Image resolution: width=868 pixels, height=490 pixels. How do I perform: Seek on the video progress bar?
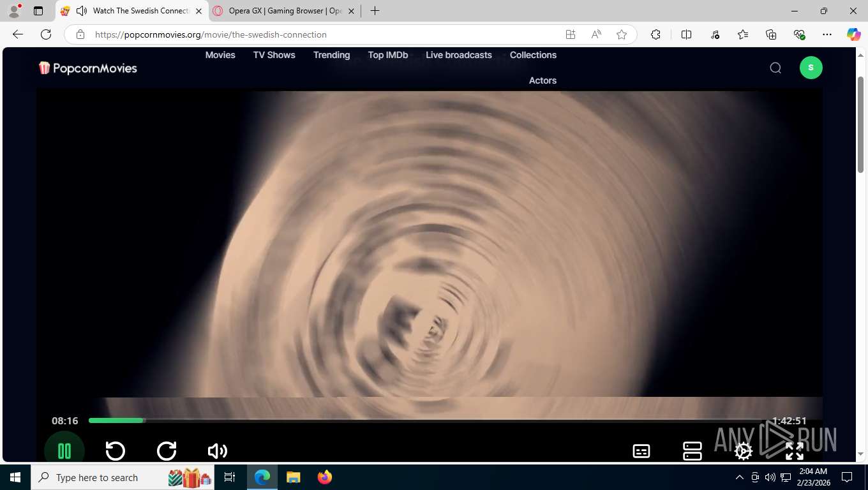coord(425,420)
